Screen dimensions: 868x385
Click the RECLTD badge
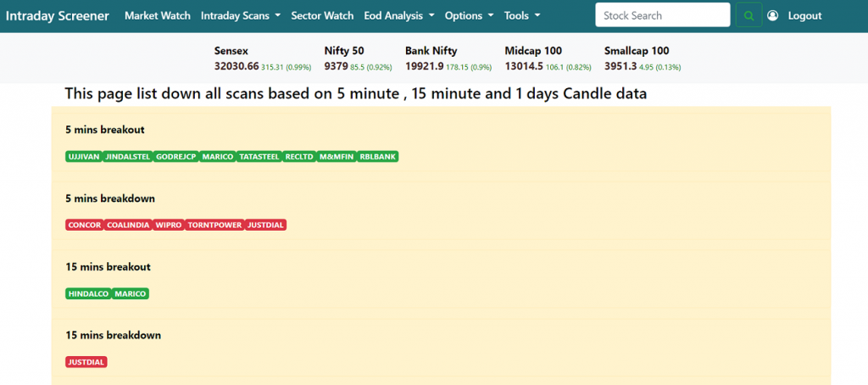(x=299, y=157)
